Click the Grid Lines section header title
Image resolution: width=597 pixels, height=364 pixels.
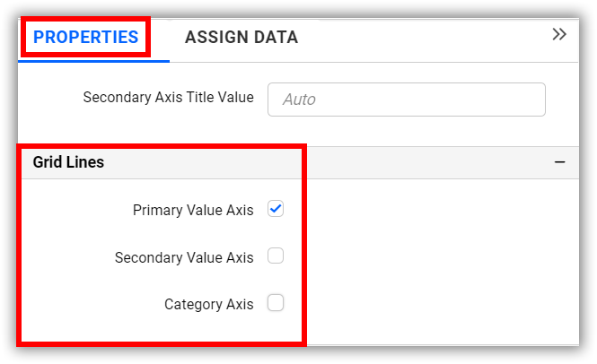[68, 162]
